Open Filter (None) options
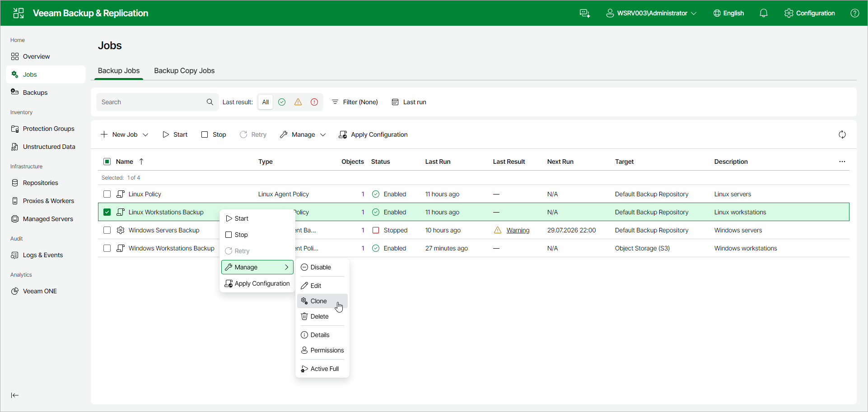The image size is (868, 412). point(355,102)
